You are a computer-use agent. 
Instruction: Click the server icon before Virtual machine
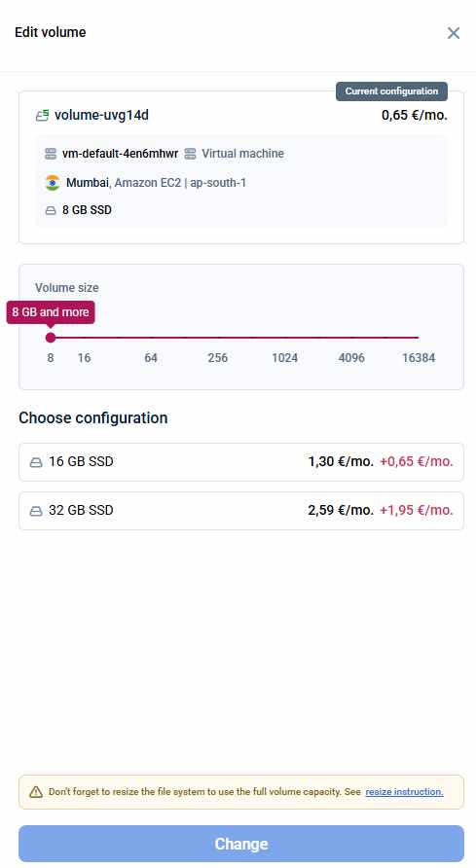(190, 154)
